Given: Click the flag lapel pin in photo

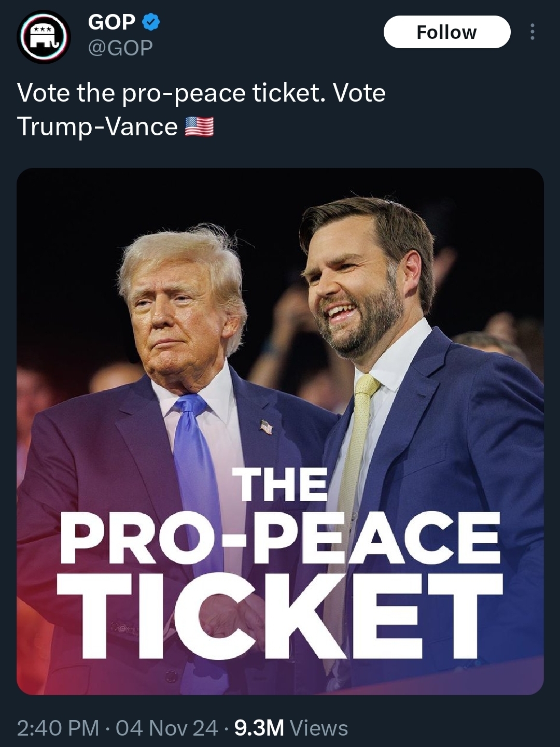Looking at the screenshot, I should coord(266,427).
